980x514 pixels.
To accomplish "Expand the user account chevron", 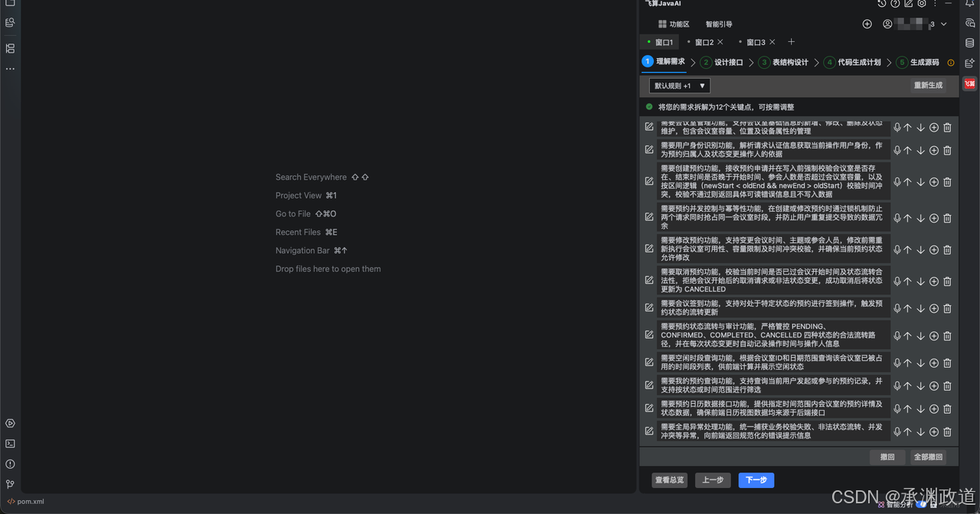I will [944, 24].
